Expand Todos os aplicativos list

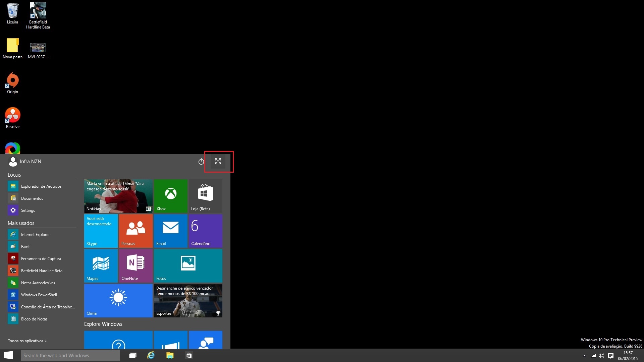[28, 341]
